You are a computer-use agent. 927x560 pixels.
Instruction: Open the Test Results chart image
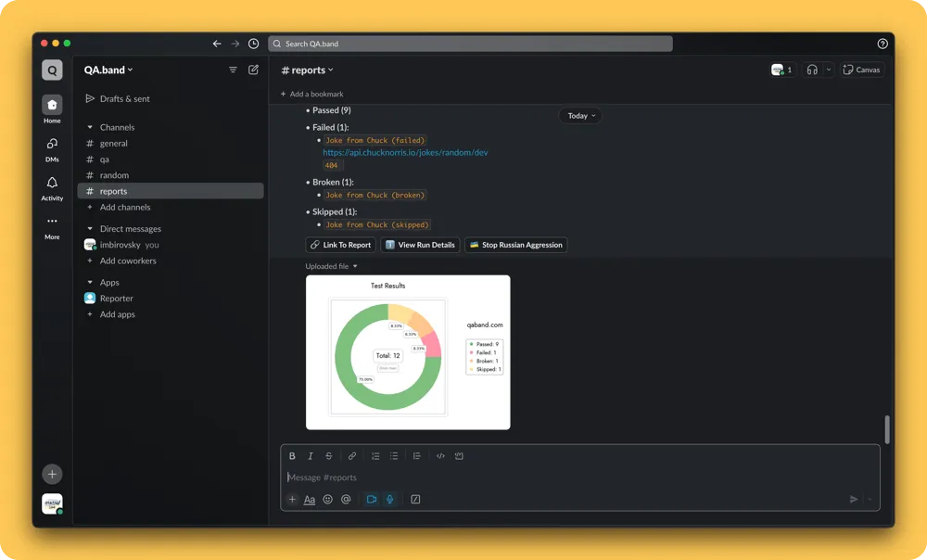click(408, 352)
